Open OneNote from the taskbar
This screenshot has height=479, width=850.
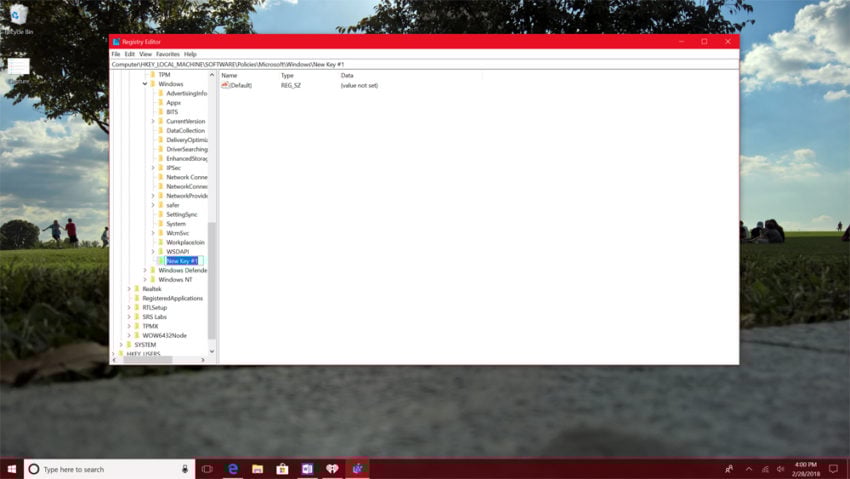click(307, 469)
